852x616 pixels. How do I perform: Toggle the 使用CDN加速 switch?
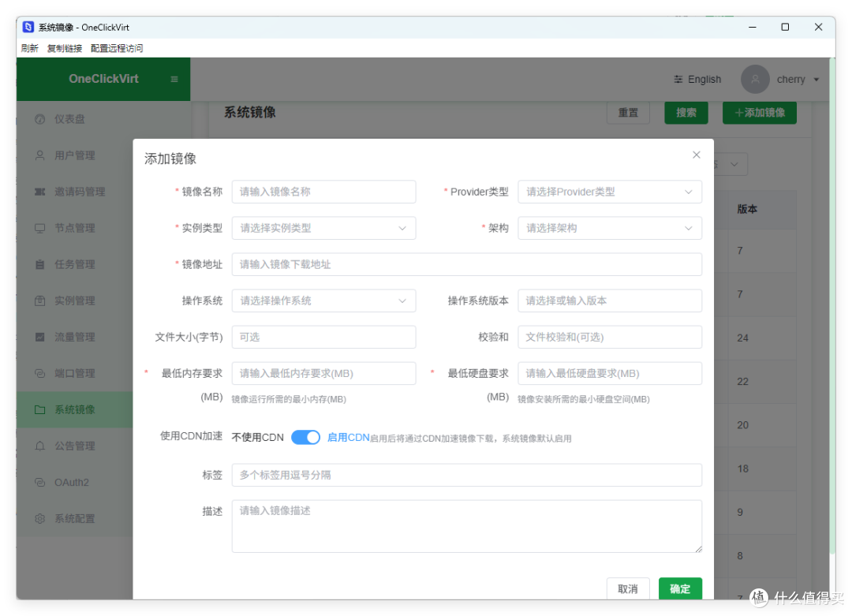coord(305,437)
